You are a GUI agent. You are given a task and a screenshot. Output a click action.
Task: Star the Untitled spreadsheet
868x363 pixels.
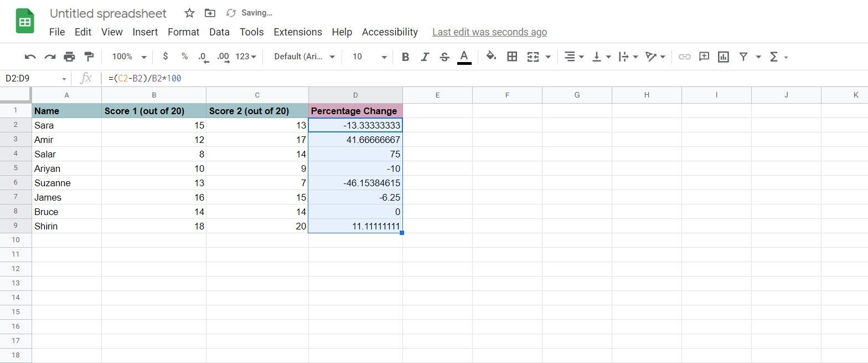click(x=189, y=13)
